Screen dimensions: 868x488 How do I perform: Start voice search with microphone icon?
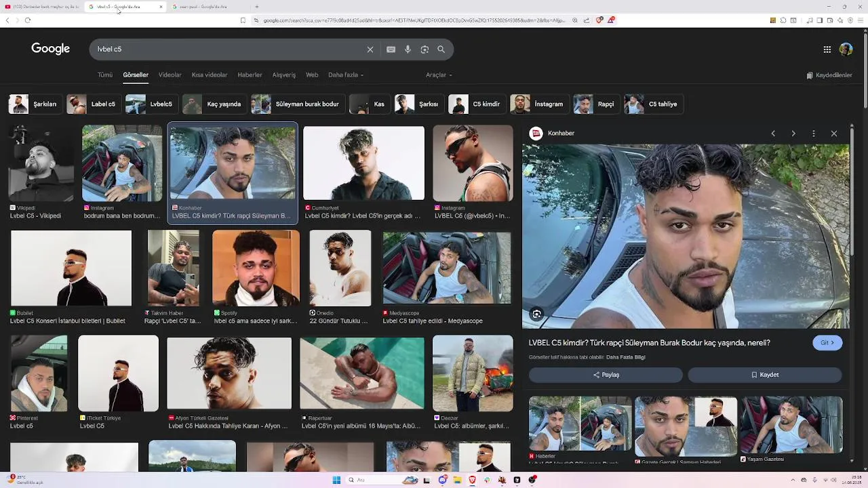[x=408, y=49]
